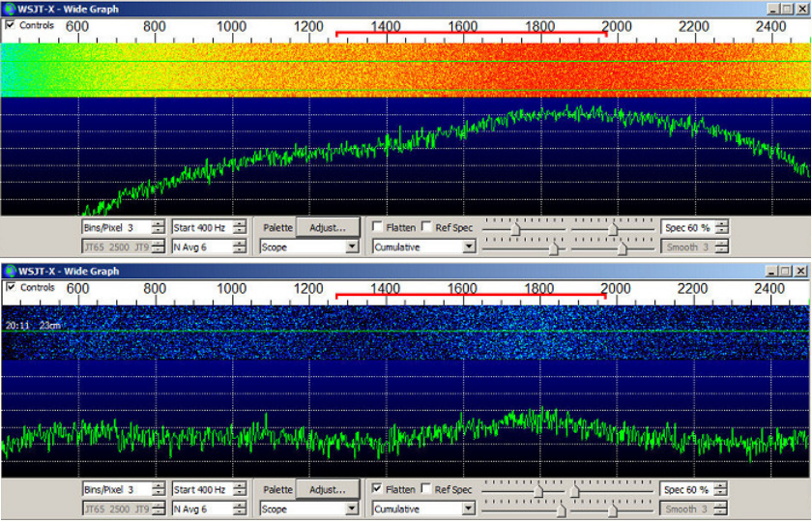Click the Start 400 Hz field in upper window
The height and width of the screenshot is (522, 812).
coord(201,228)
